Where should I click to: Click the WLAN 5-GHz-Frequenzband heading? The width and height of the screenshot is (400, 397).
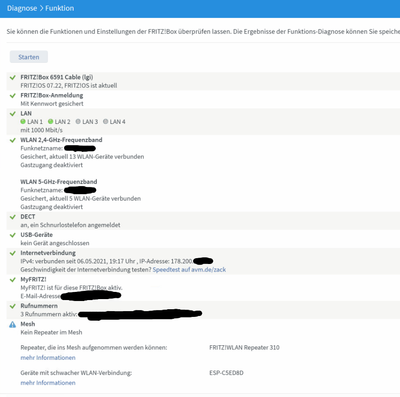pos(59,182)
